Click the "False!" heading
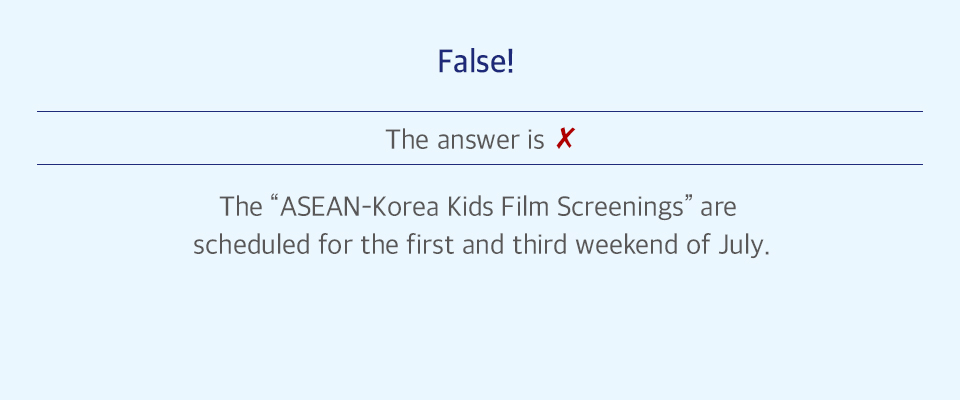The width and height of the screenshot is (960, 400). (476, 61)
